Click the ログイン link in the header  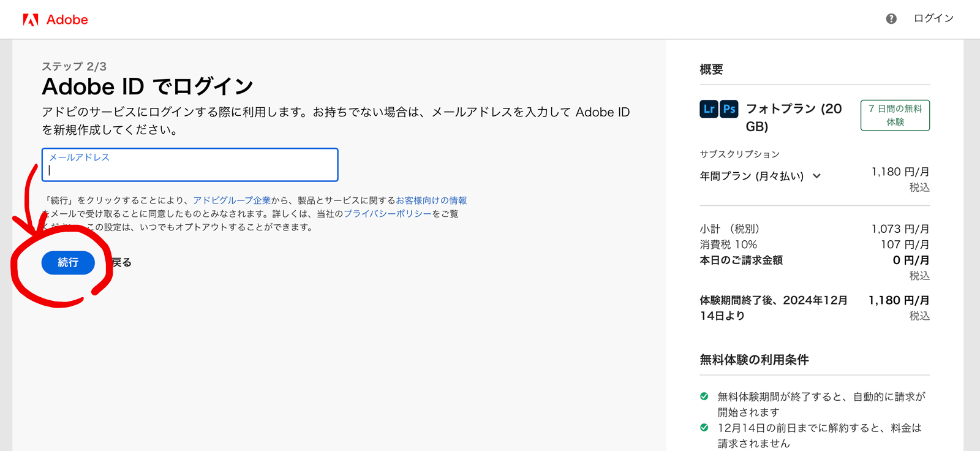click(933, 18)
